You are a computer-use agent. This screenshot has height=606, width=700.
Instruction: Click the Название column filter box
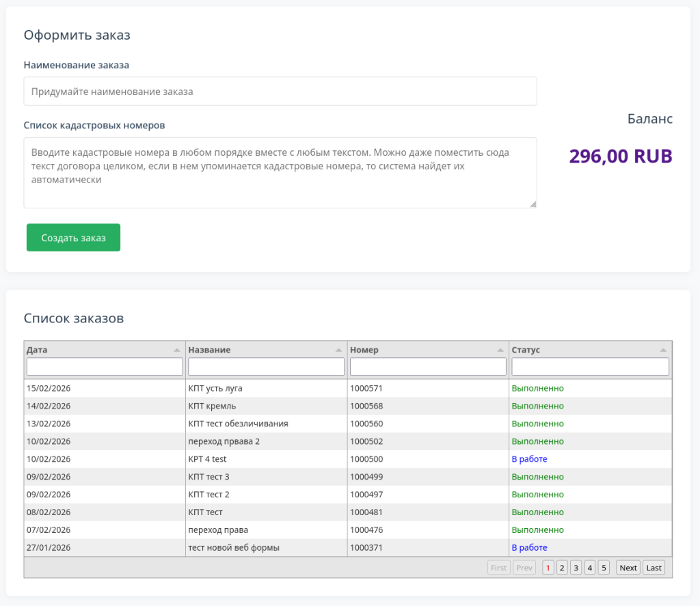click(266, 368)
